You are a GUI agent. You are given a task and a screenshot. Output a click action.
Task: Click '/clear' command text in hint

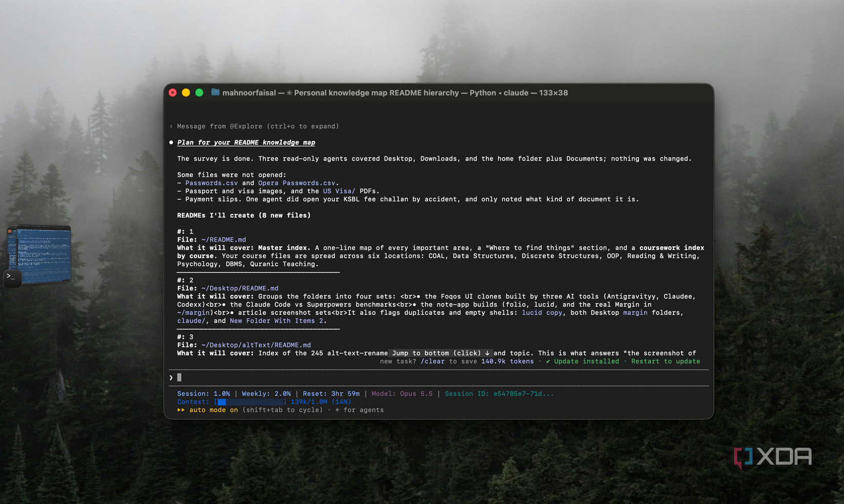click(x=433, y=361)
